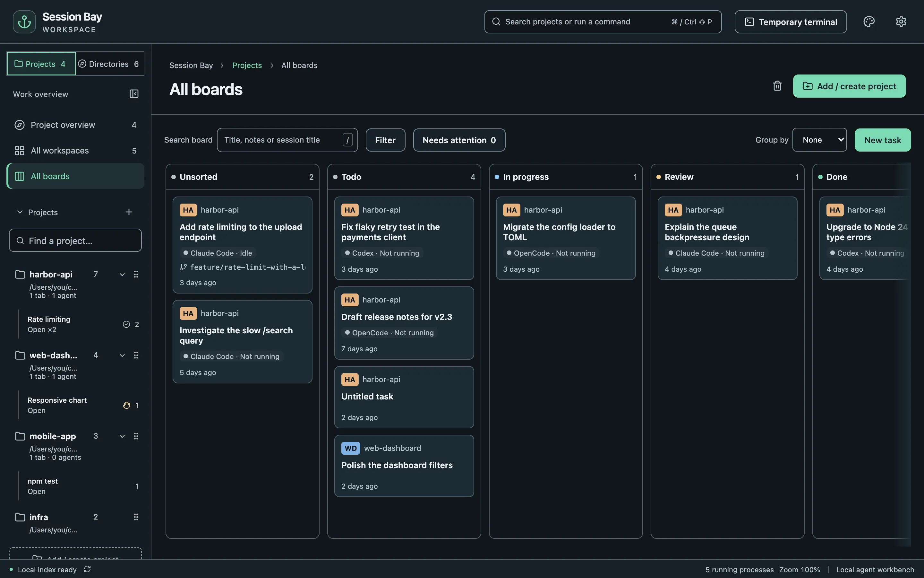Click the WD badge on Polish dashboard card
924x578 pixels.
click(x=350, y=448)
